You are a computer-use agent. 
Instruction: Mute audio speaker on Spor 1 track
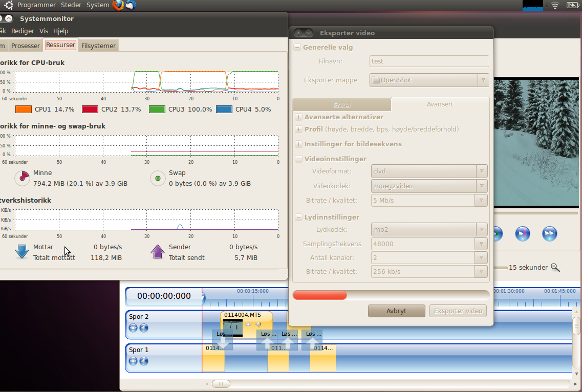(144, 361)
